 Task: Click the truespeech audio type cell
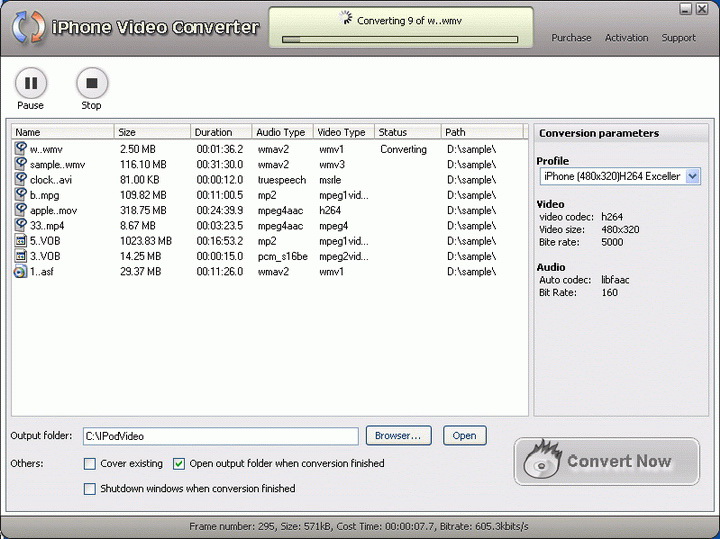click(281, 180)
